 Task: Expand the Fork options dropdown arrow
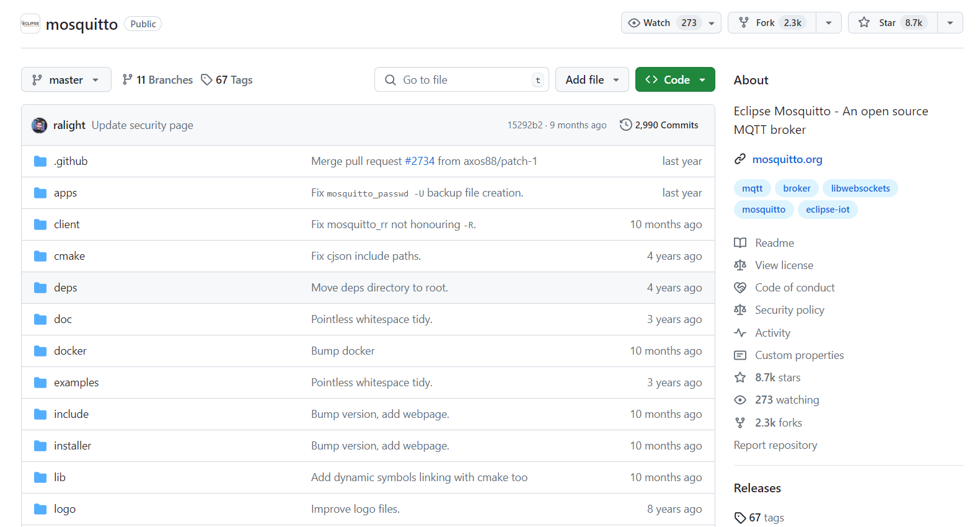click(829, 23)
